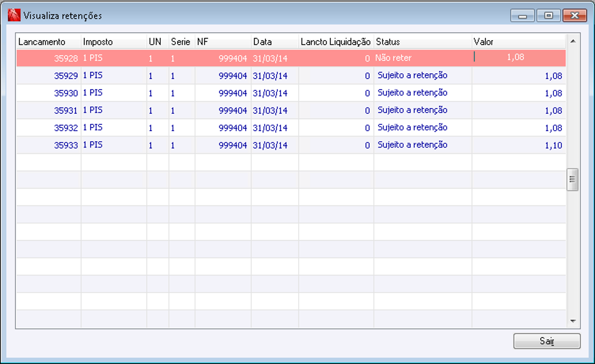595x364 pixels.
Task: Select lancamento 35928 cell
Action: click(49, 58)
